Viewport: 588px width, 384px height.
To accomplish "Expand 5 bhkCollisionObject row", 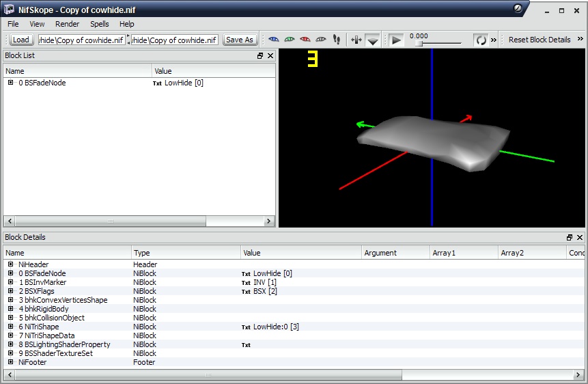I will (10, 318).
